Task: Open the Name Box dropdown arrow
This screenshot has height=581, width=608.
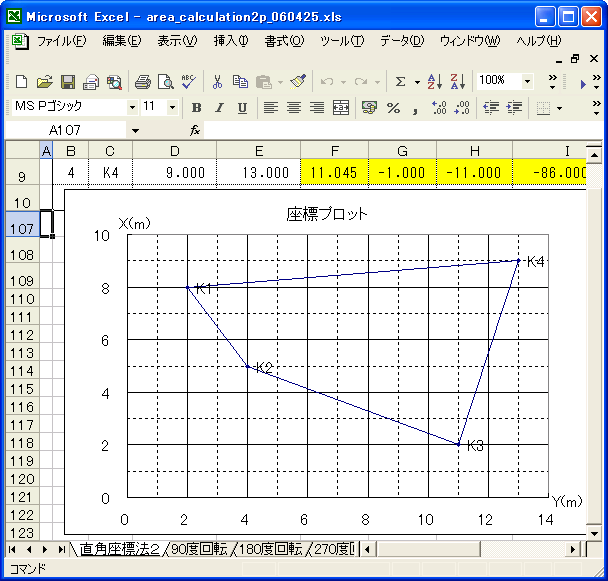Action: [135, 131]
